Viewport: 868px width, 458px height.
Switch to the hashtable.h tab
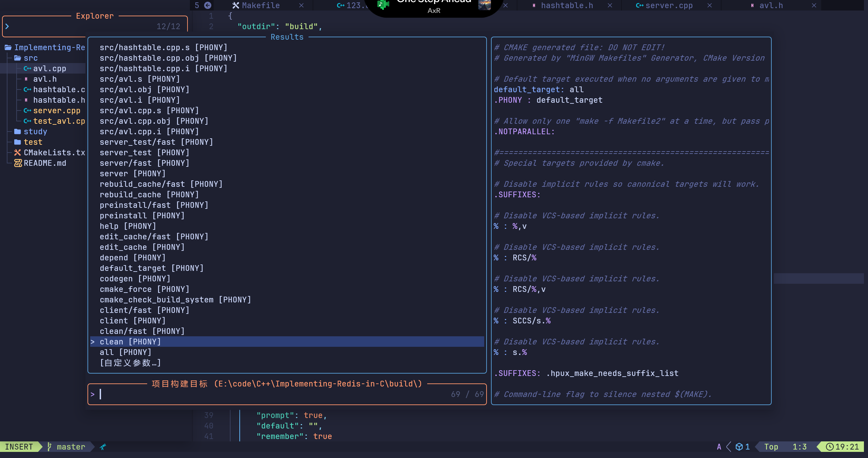click(567, 5)
